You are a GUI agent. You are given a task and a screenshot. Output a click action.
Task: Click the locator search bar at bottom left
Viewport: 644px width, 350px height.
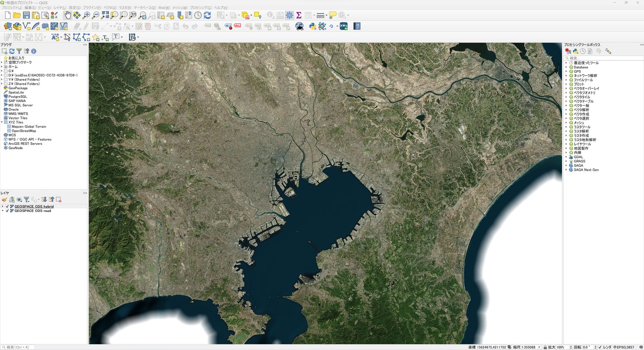(18, 347)
